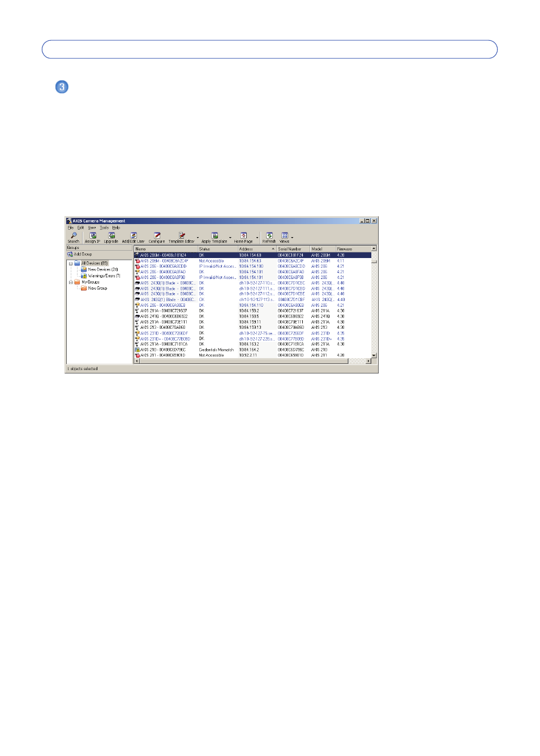Sort by the Model column header

[x=323, y=249]
